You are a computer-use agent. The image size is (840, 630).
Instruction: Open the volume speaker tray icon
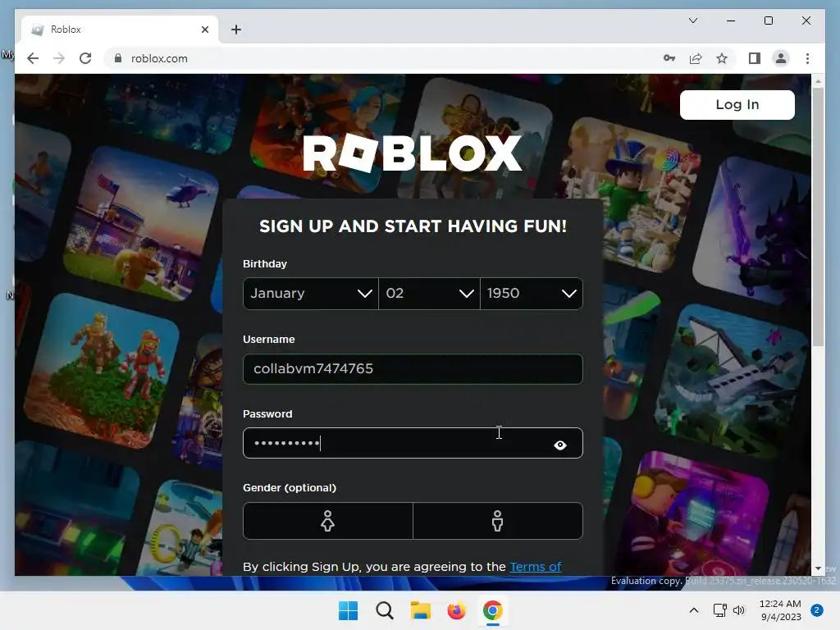[x=739, y=610]
